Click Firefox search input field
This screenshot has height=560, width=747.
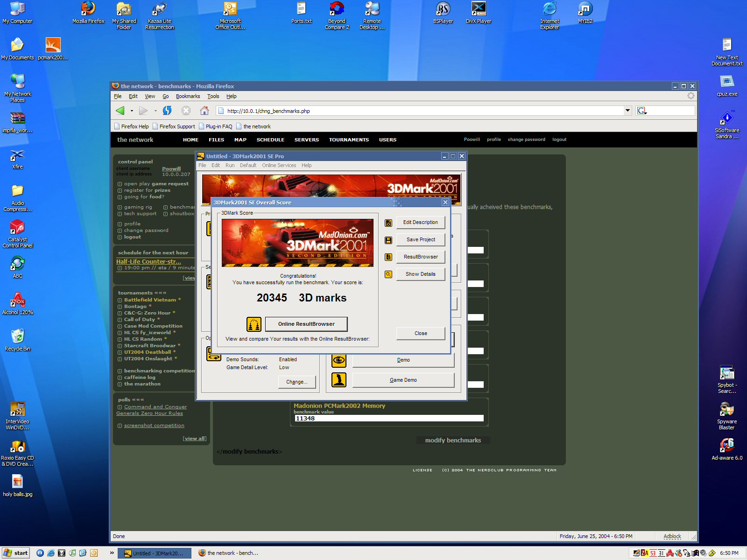[671, 111]
